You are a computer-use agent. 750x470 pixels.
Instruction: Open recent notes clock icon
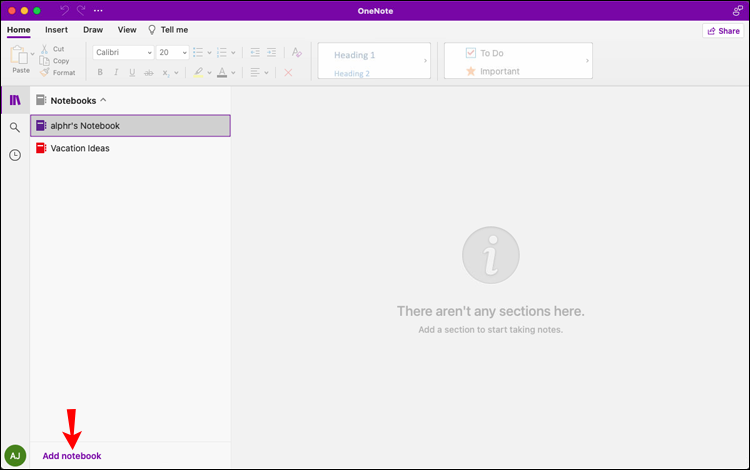(x=15, y=155)
